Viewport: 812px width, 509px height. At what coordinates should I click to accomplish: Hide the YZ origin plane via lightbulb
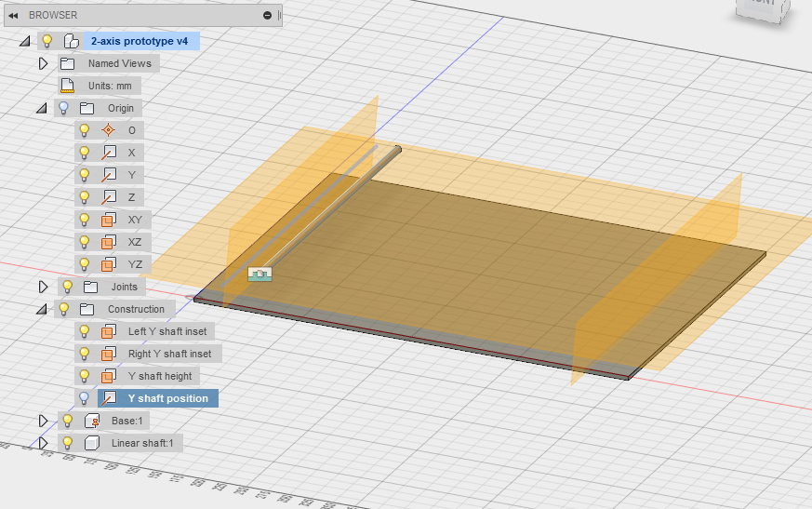86,264
